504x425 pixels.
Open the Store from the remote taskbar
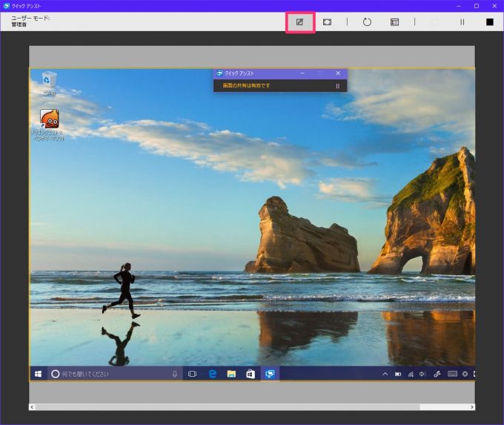(251, 374)
